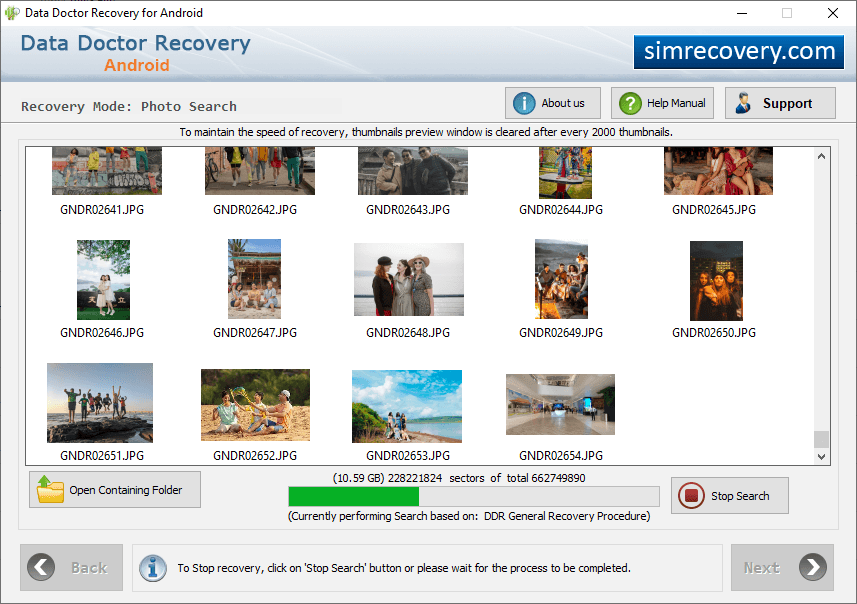Click file name GNDR02645.JPG
Viewport: 857px width, 604px height.
click(714, 210)
